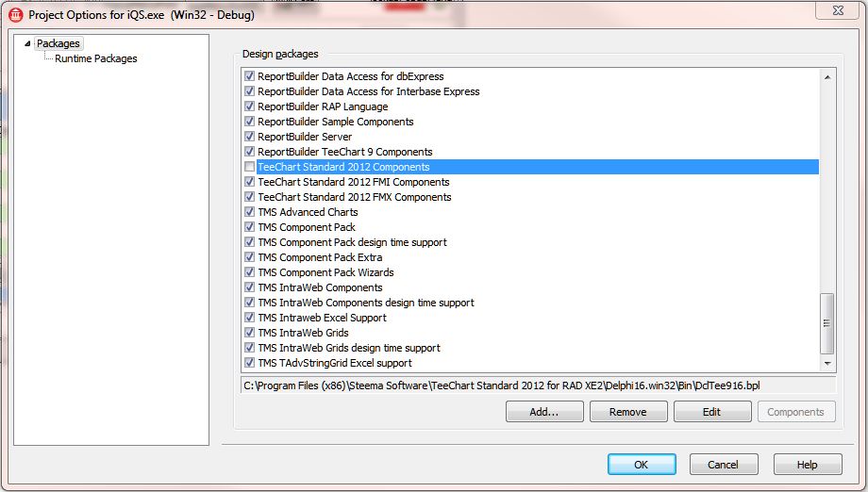
Task: Click the Add... button
Action: tap(544, 412)
